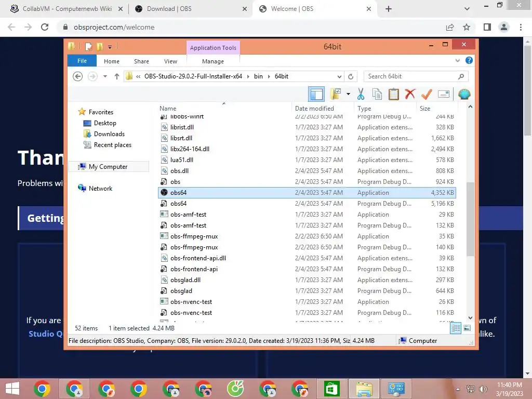Select the obs-ffmpeg-mux 140 KB debug file
532x399 pixels.
307,247
